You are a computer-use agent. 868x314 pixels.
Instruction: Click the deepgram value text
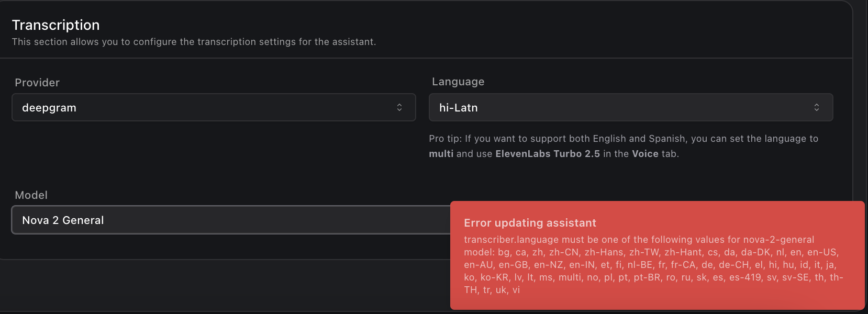49,108
